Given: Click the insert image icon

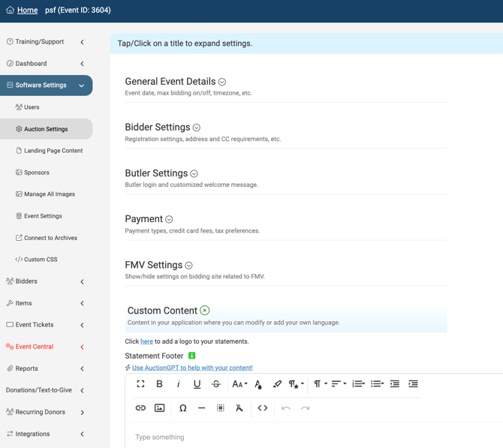Looking at the screenshot, I should pos(160,408).
